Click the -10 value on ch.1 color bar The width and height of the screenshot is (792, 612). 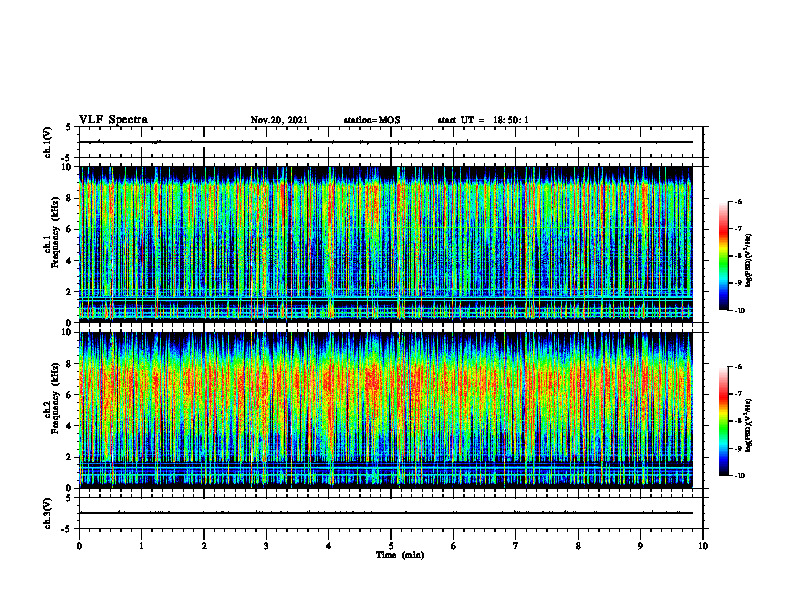tap(739, 311)
